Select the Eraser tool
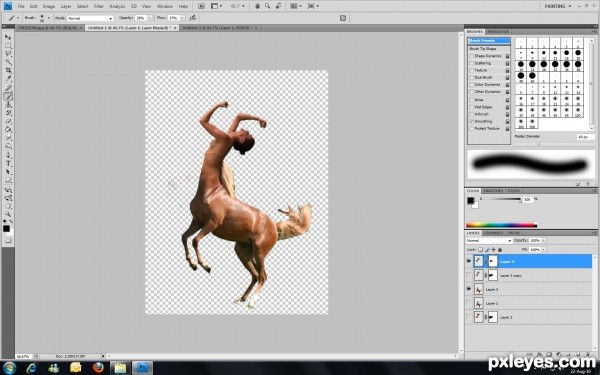This screenshot has height=375, width=600. [x=8, y=121]
